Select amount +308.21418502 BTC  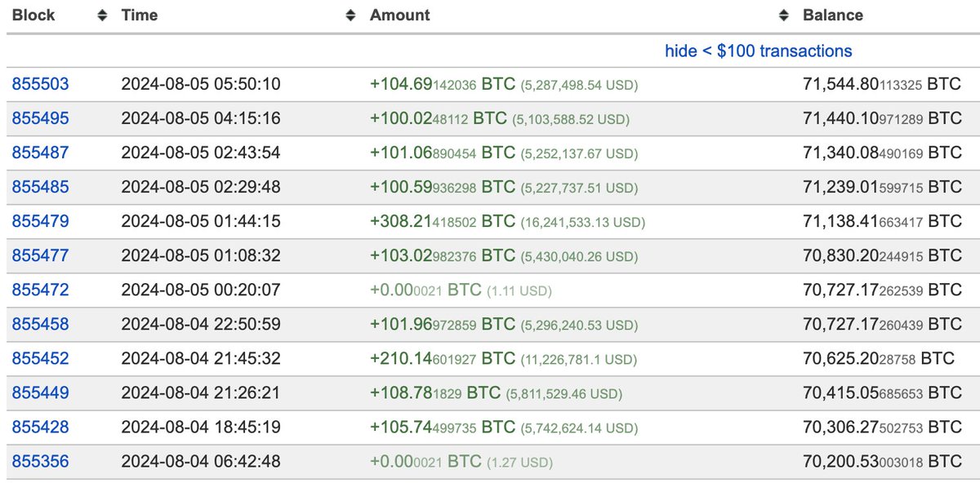click(x=443, y=221)
